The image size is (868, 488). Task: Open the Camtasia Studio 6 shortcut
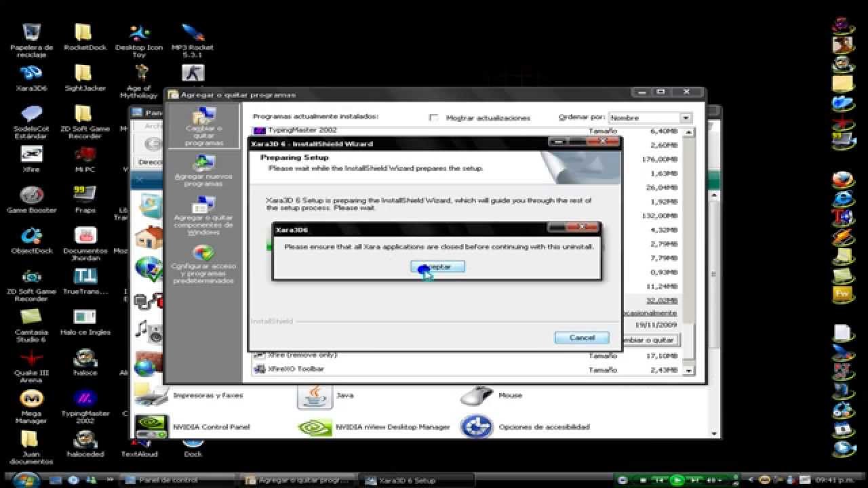31,325
